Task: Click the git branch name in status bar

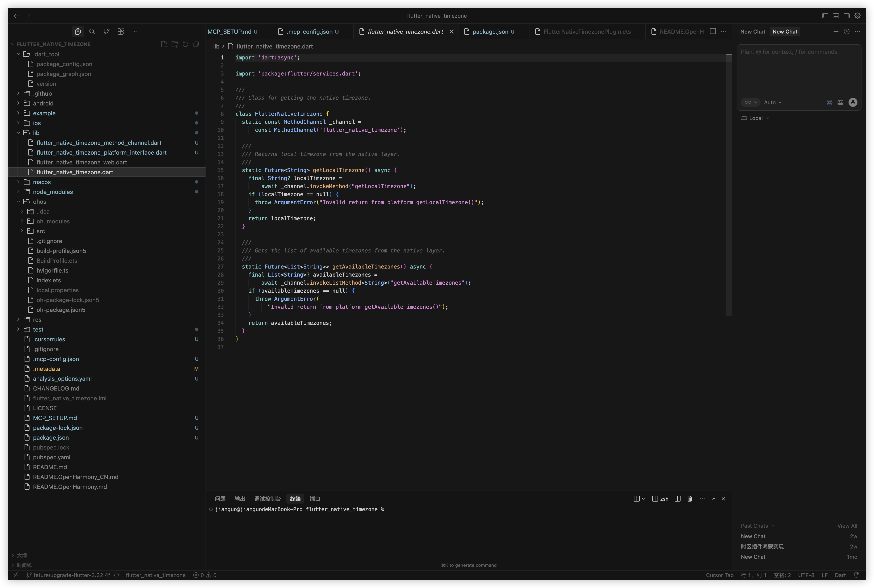Action: pyautogui.click(x=72, y=575)
